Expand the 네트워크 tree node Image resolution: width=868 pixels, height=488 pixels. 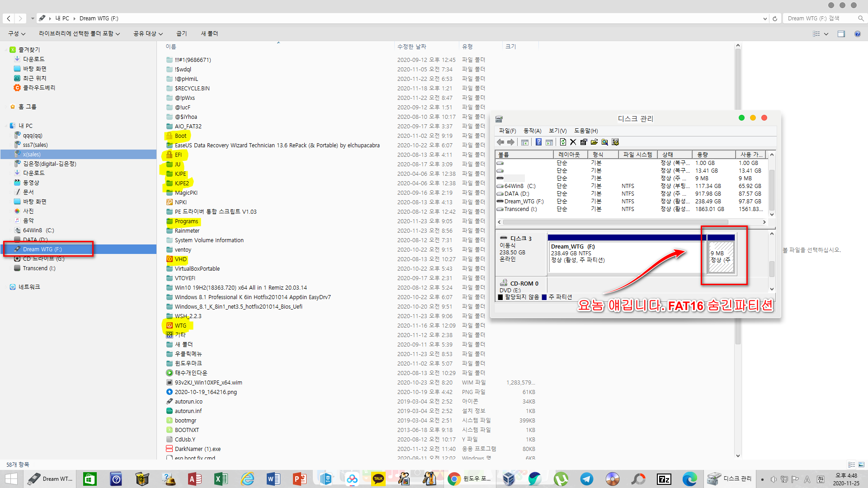coord(6,287)
